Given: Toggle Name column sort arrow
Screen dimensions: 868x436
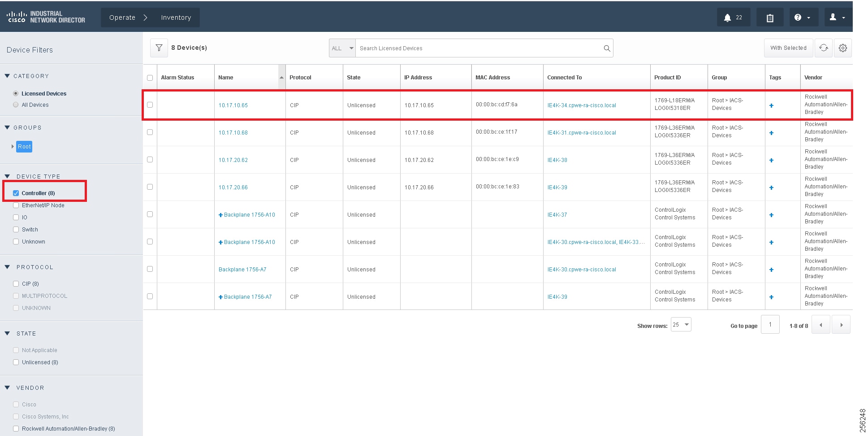Looking at the screenshot, I should 281,78.
